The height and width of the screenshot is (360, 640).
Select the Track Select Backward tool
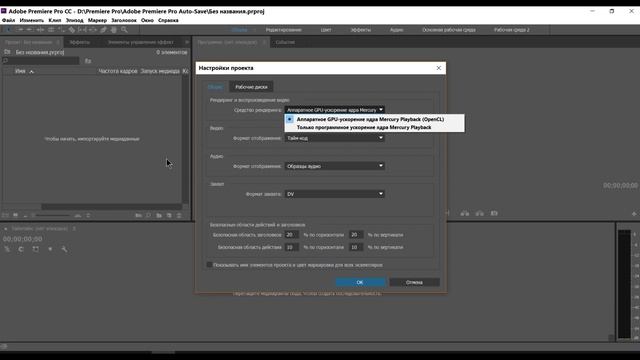point(29,30)
